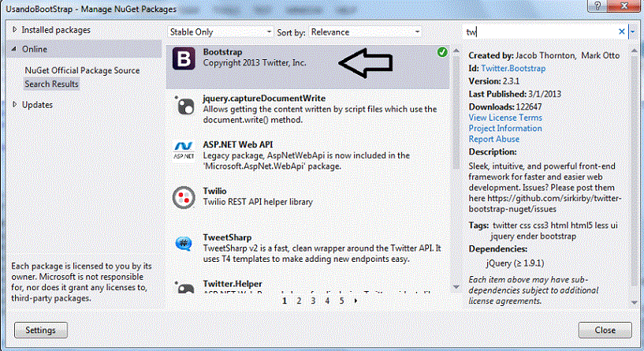This screenshot has height=351, width=644.
Task: Expand the Updates node
Action: (x=15, y=104)
